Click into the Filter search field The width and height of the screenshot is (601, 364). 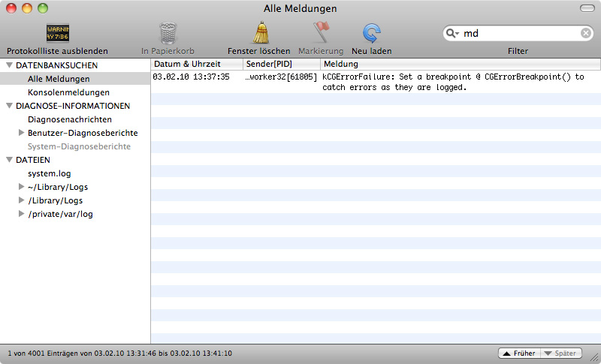[518, 33]
